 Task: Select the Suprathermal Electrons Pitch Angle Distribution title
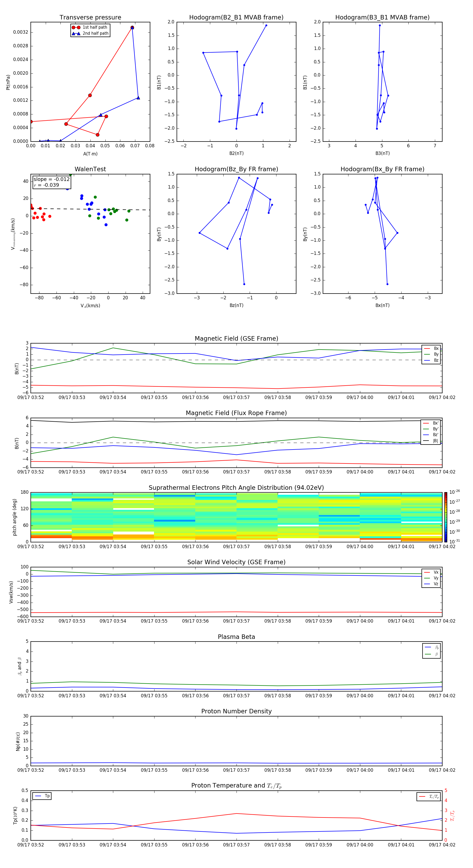point(236,488)
